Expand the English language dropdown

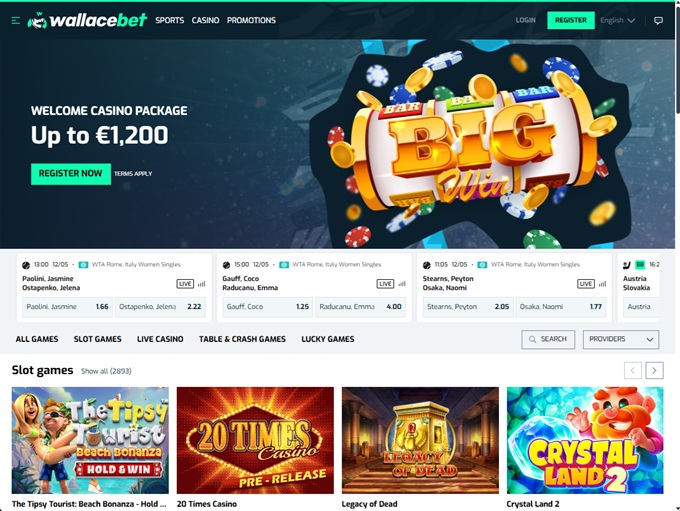[x=618, y=20]
